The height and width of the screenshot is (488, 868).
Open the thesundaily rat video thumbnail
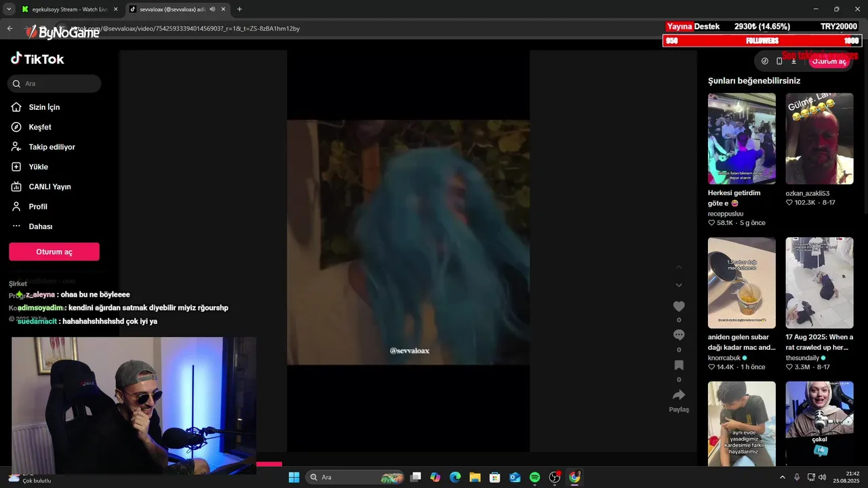tap(820, 283)
